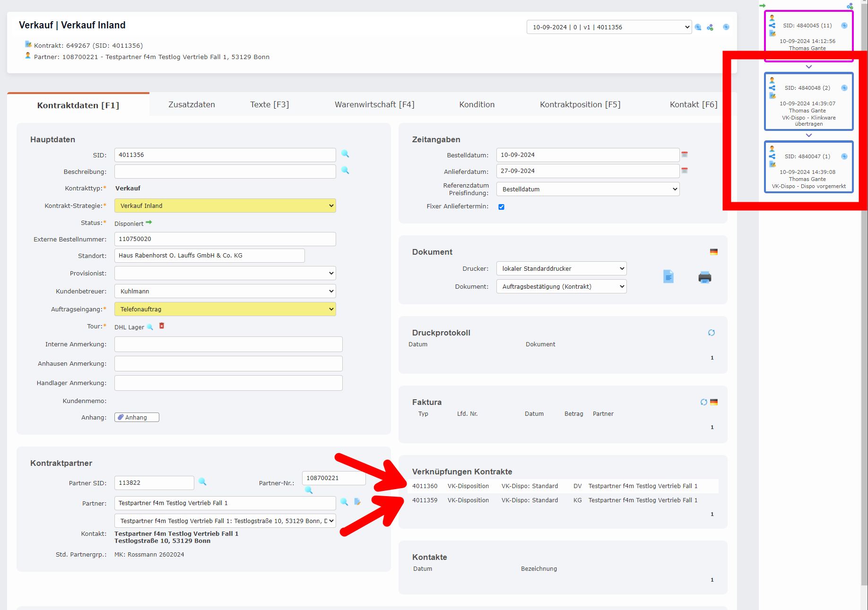868x610 pixels.
Task: Open the Drucker dropdown
Action: pyautogui.click(x=561, y=268)
